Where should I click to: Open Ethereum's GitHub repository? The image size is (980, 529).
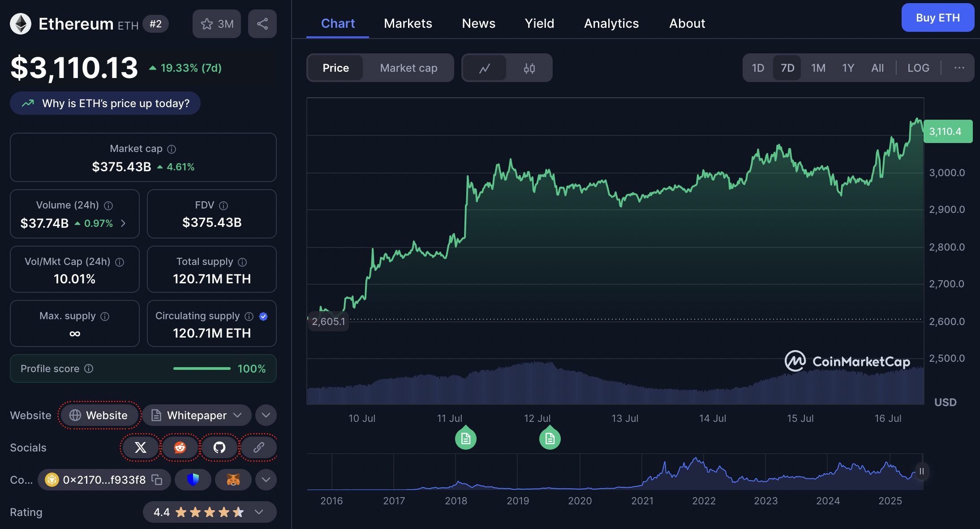219,447
